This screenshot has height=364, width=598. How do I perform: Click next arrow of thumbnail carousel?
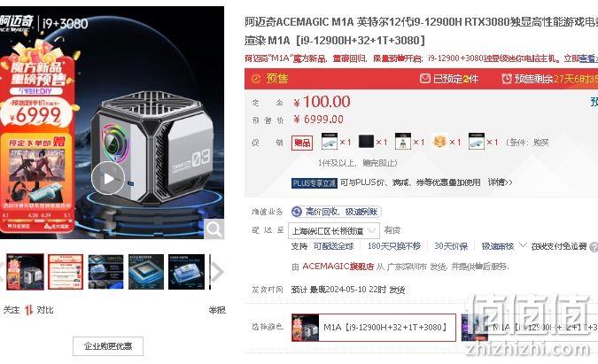tap(217, 272)
